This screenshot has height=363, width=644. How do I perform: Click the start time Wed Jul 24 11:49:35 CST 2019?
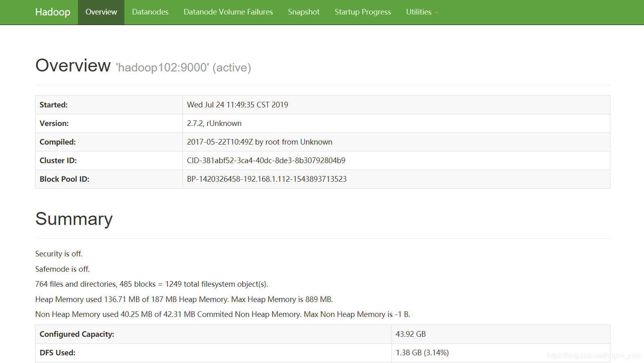[237, 105]
